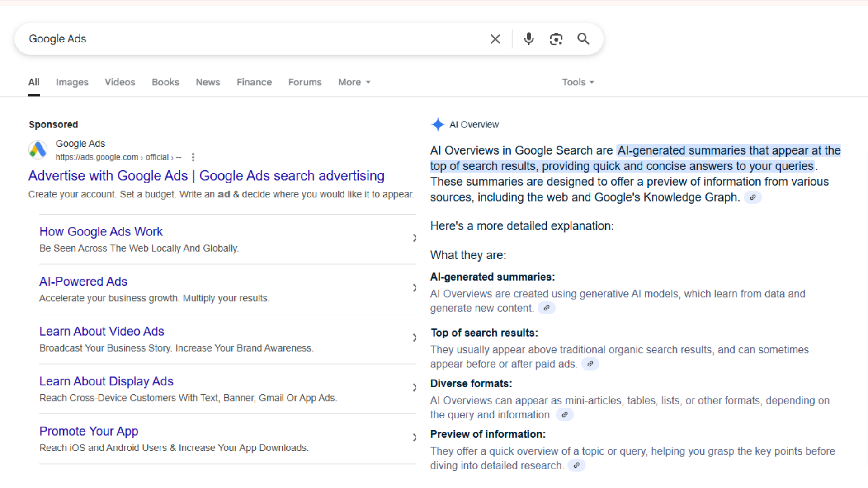Click 'Be Seen Across The Web' description

tap(139, 249)
